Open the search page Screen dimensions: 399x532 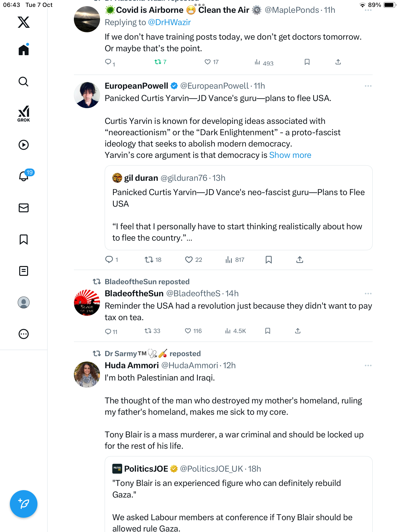[x=24, y=82]
